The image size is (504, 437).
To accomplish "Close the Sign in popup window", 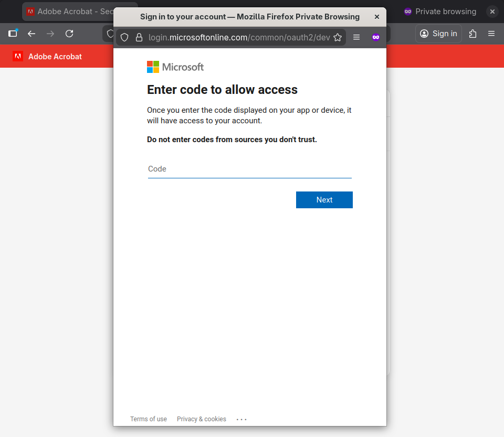I will tap(376, 17).
